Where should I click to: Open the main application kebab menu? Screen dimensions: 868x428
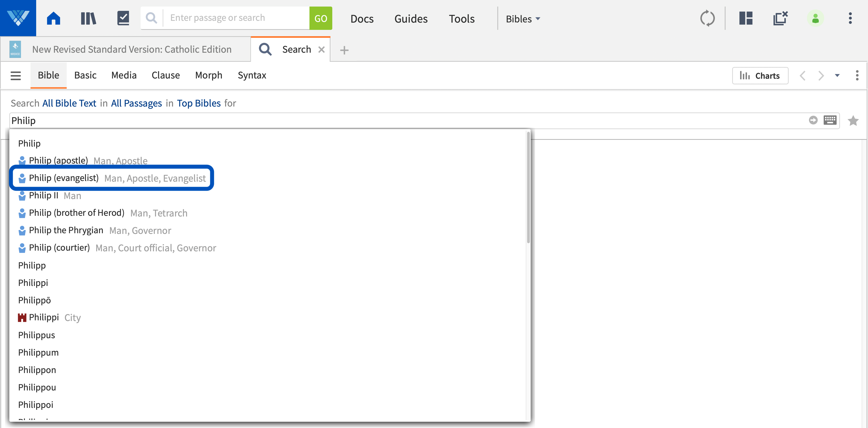click(850, 18)
